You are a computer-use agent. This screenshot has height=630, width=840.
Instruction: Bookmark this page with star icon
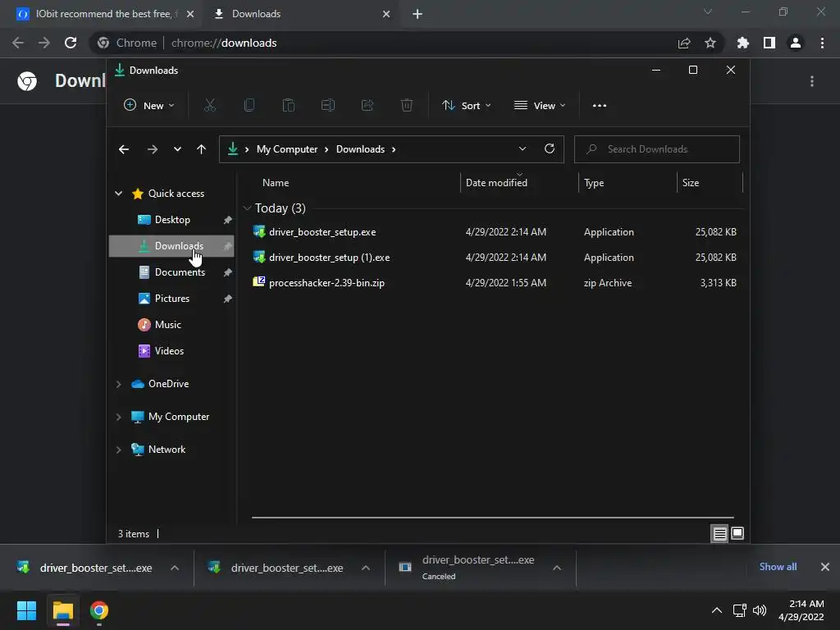(x=710, y=43)
